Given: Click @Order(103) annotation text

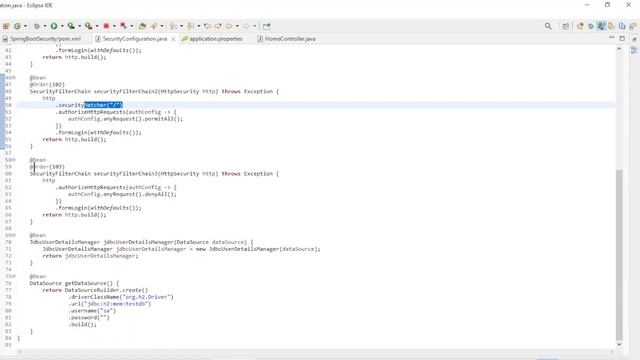Looking at the screenshot, I should click(47, 167).
